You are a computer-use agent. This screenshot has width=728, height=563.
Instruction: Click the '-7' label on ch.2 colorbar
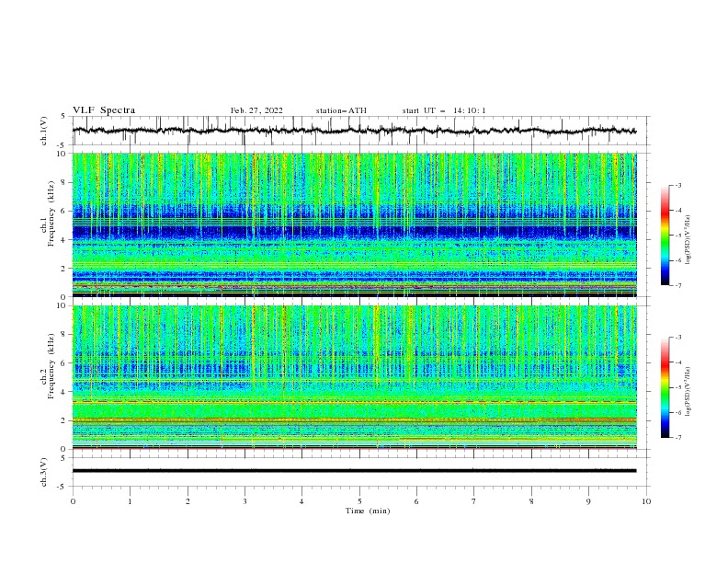click(x=677, y=437)
